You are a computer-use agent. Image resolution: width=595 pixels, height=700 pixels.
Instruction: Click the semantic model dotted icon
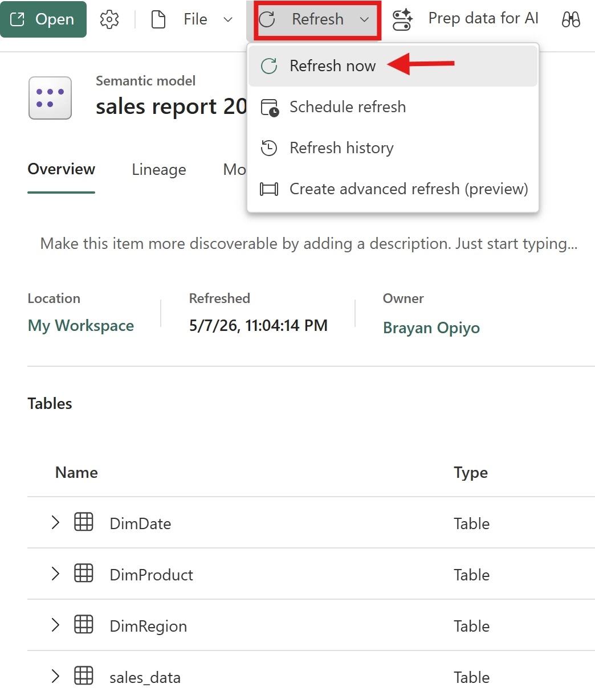pyautogui.click(x=50, y=98)
